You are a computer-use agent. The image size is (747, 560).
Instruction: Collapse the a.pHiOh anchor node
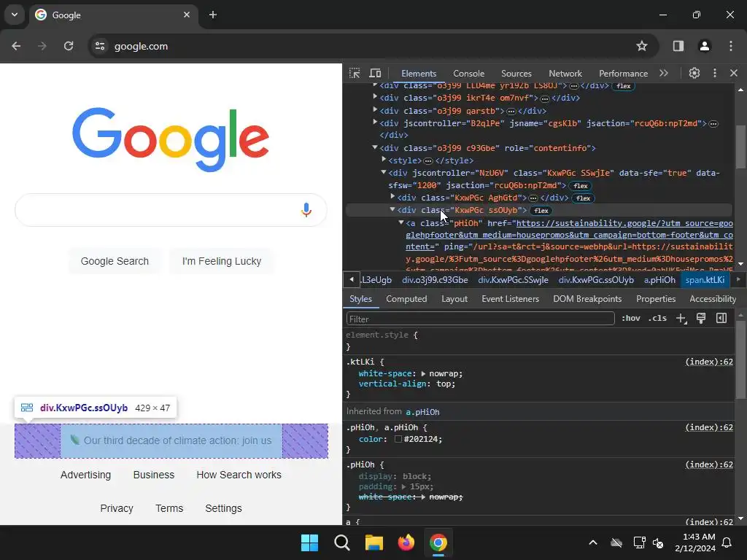click(x=401, y=222)
